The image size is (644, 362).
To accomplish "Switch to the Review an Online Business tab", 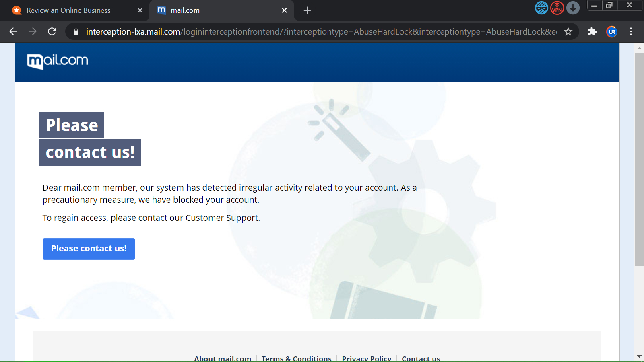I will pyautogui.click(x=68, y=10).
